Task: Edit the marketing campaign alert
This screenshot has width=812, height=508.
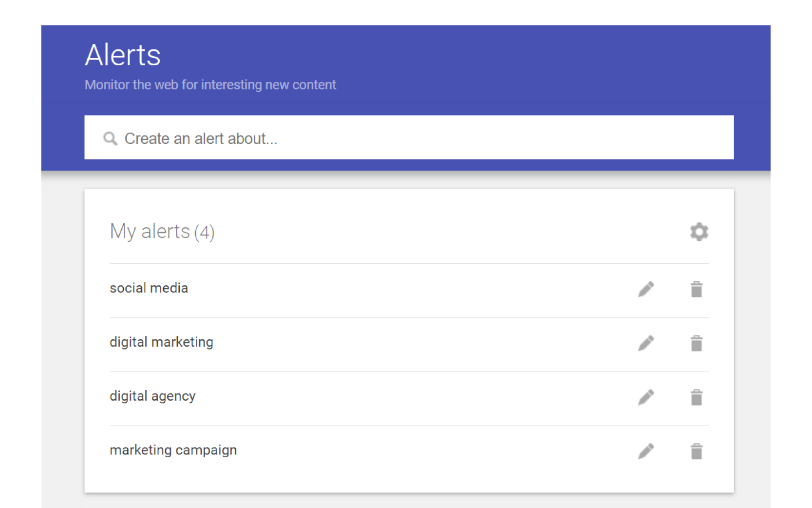Action: tap(646, 451)
